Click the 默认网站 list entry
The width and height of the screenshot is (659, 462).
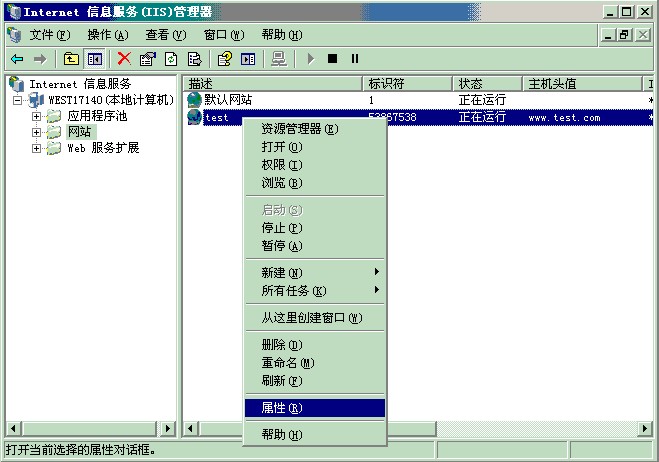[228, 100]
